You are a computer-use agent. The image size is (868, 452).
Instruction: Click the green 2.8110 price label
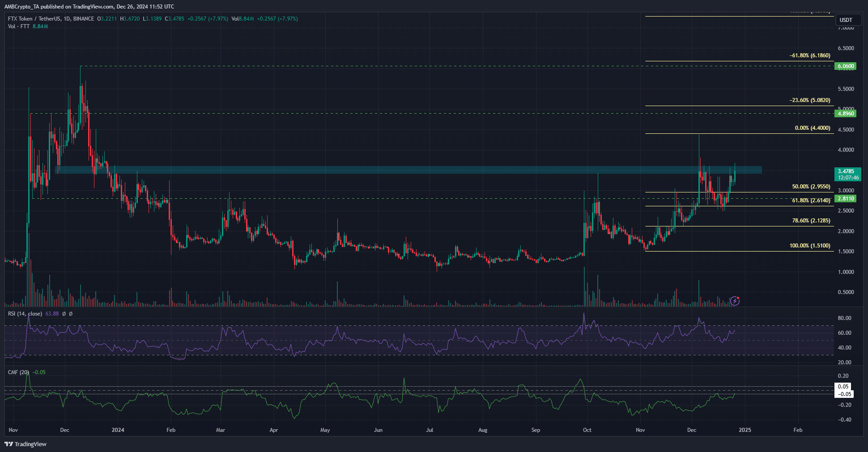(x=846, y=199)
